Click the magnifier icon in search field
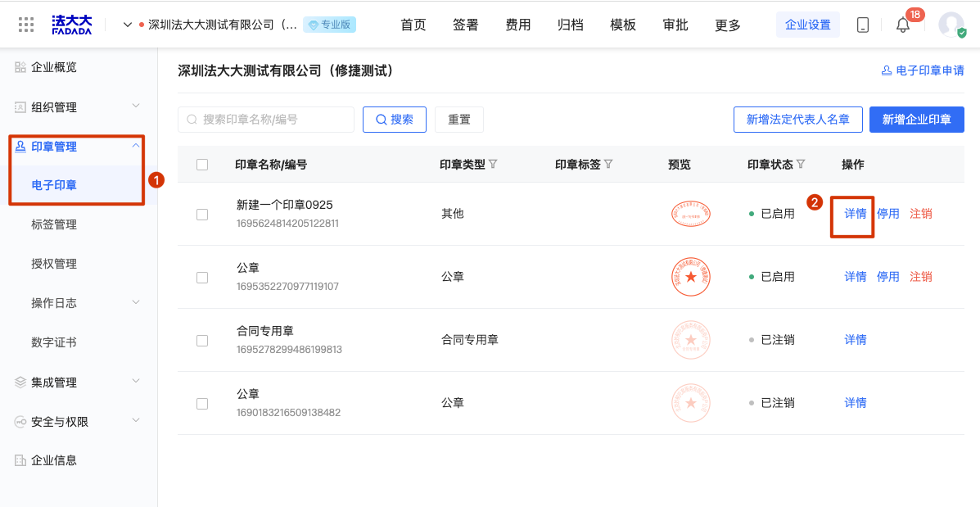980x507 pixels. click(x=192, y=120)
